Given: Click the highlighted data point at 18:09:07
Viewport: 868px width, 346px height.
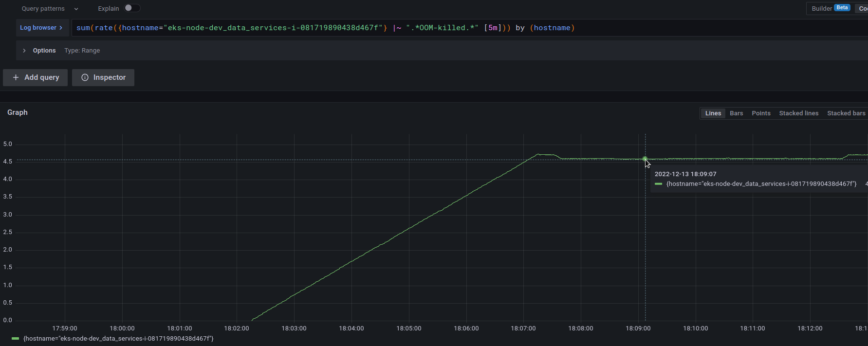Looking at the screenshot, I should [x=645, y=159].
